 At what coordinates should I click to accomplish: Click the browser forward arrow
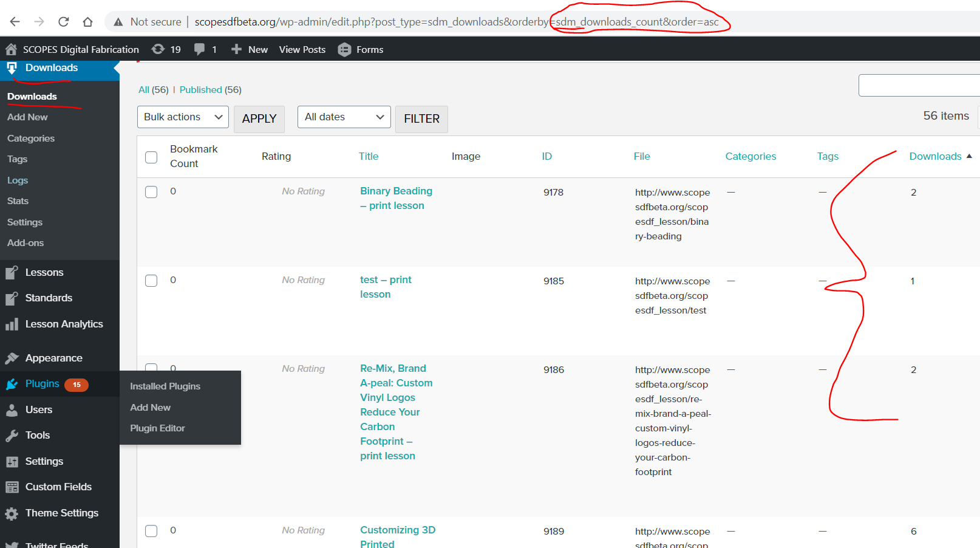click(x=39, y=22)
